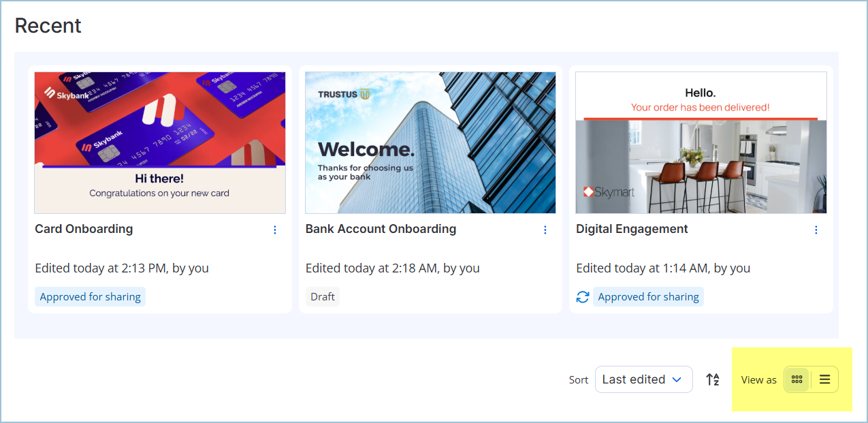Click the Card Onboarding edited timestamp text
Screen dimensions: 868x423
122,268
